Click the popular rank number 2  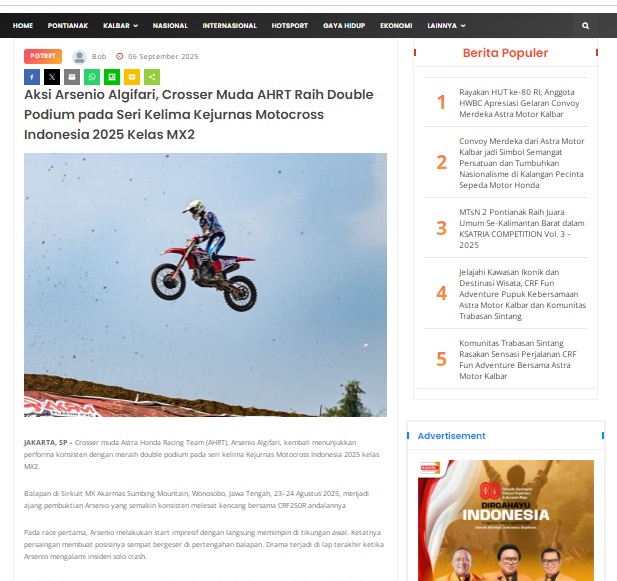click(x=441, y=162)
